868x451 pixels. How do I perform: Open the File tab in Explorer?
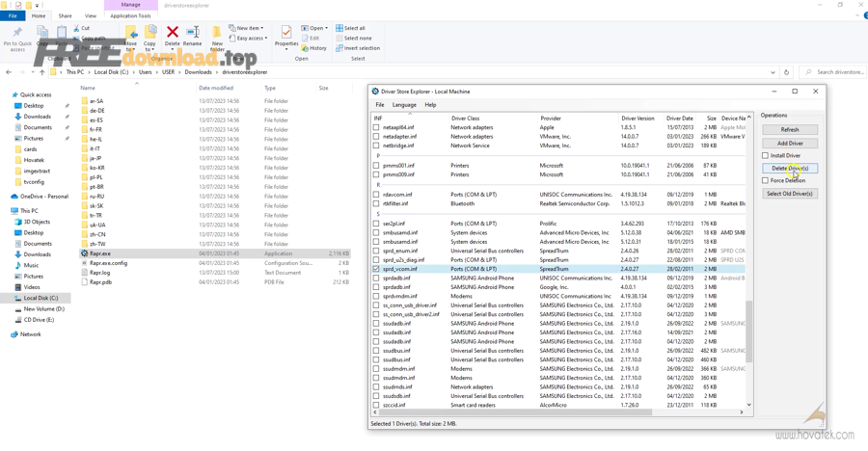click(x=13, y=16)
